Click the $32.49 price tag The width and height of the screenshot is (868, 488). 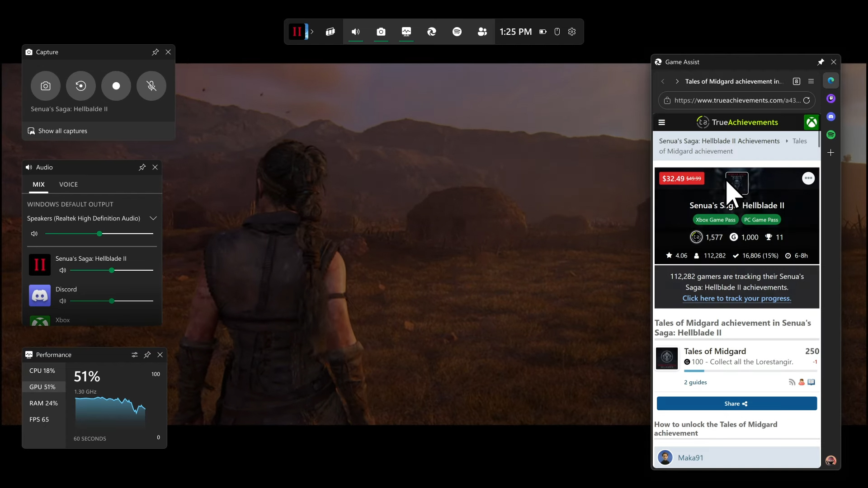coord(682,178)
